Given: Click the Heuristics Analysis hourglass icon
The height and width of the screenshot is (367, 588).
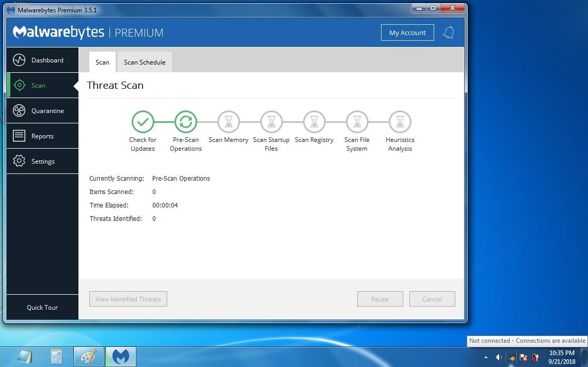Looking at the screenshot, I should [400, 121].
